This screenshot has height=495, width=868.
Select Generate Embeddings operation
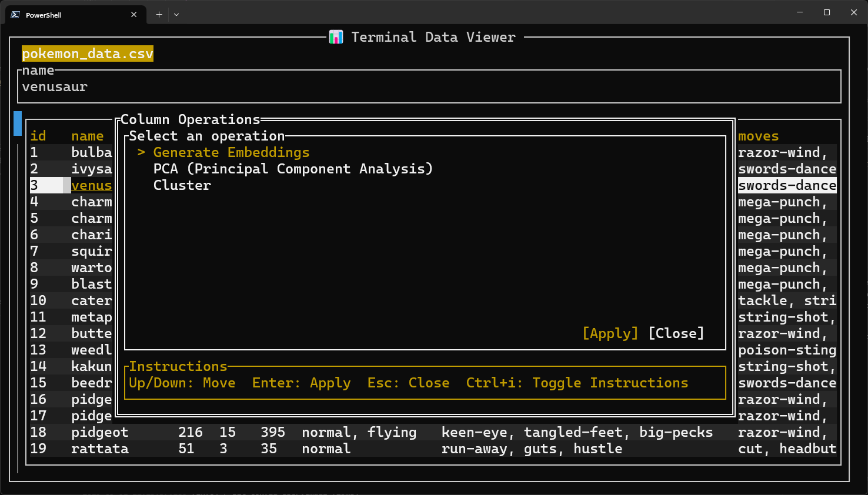[231, 152]
